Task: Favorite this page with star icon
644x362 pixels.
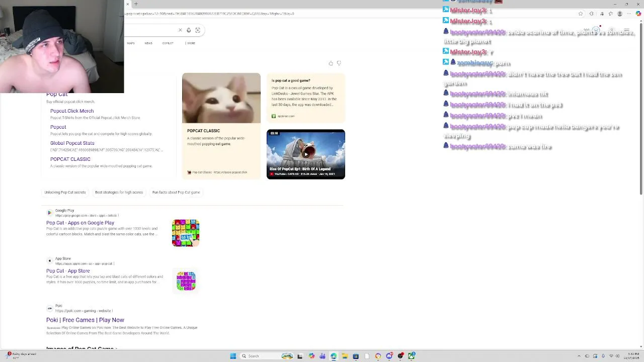Action: tap(581, 14)
